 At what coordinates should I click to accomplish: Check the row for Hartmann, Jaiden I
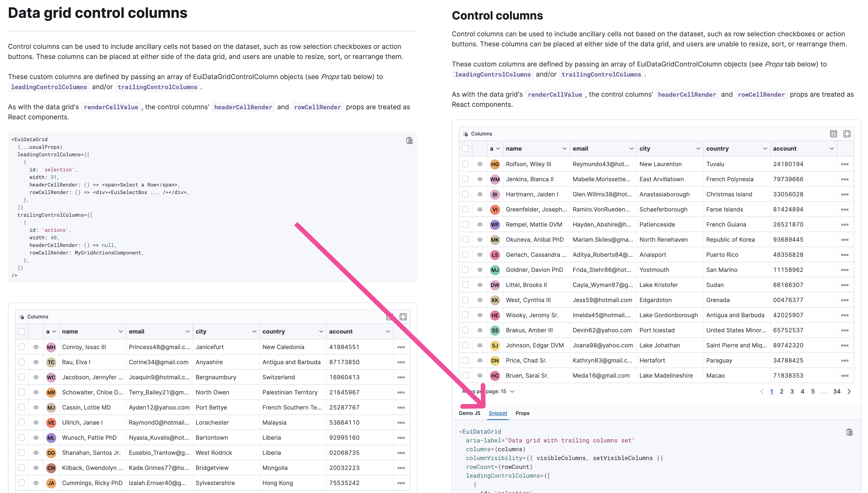[465, 194]
